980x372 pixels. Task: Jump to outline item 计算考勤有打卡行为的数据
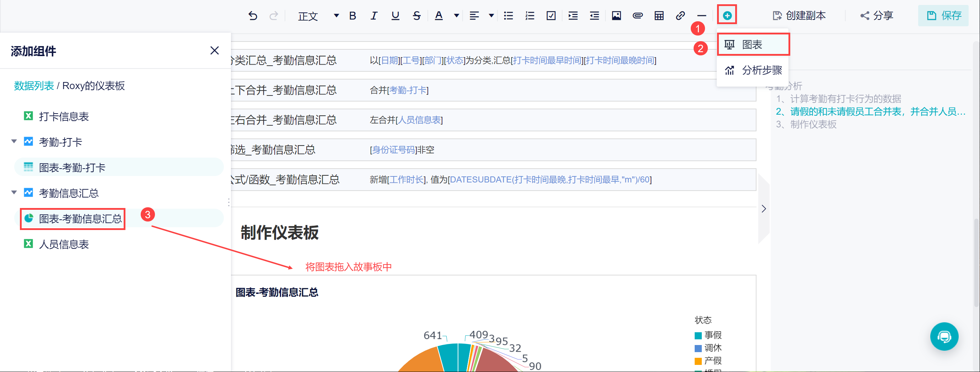[x=839, y=99]
